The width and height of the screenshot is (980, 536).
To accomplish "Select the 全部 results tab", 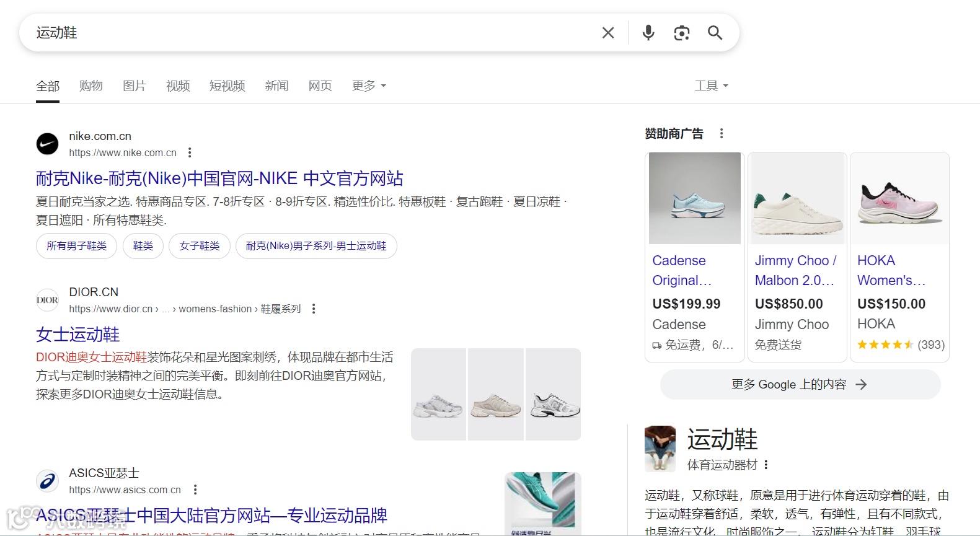I will point(48,86).
